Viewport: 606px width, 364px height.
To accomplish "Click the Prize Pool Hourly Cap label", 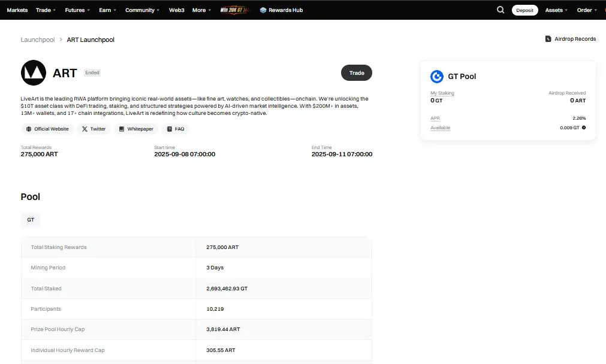I will [x=58, y=329].
